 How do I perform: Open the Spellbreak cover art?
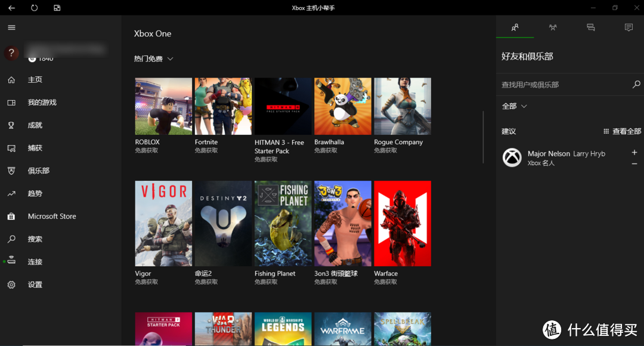pos(402,329)
